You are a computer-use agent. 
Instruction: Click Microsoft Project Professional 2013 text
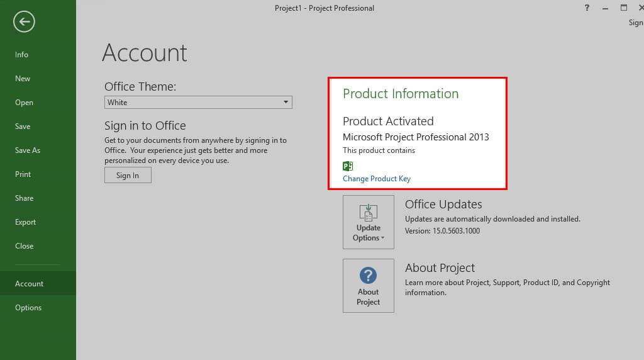point(416,137)
